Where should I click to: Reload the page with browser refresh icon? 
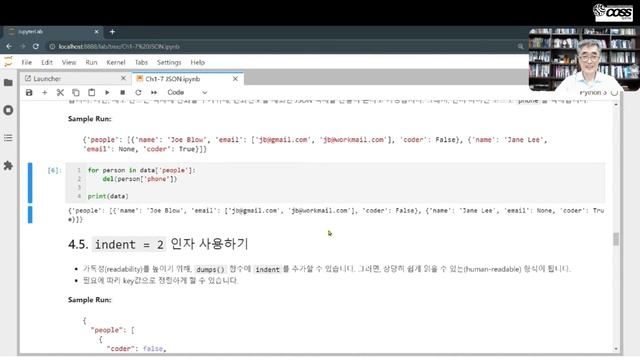point(36,47)
